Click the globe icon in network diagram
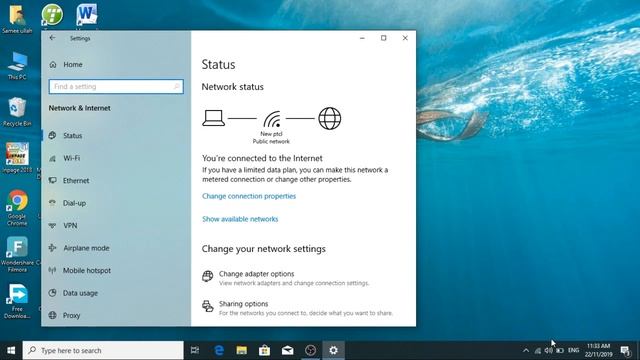Screen dimensions: 640x360 [x=329, y=118]
